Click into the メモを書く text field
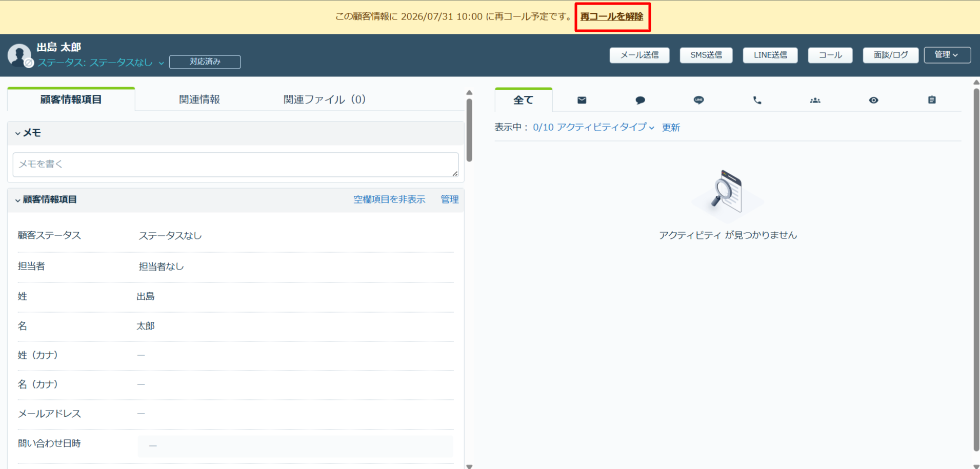Viewport: 980px width, 469px height. (235, 165)
